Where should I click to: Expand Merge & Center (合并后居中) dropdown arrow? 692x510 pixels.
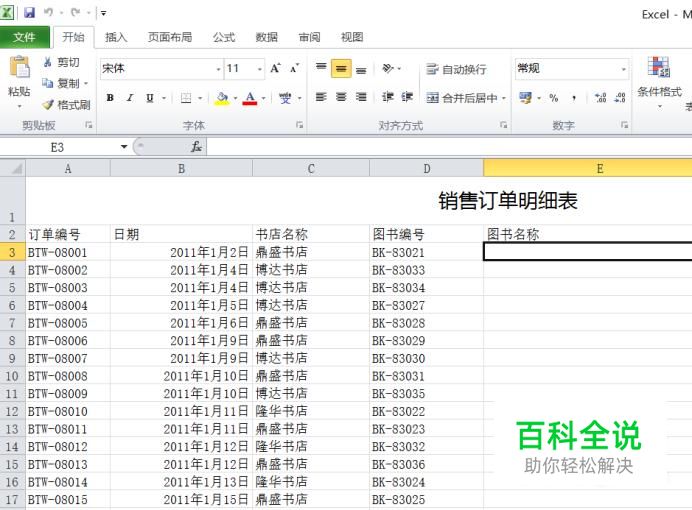point(504,98)
